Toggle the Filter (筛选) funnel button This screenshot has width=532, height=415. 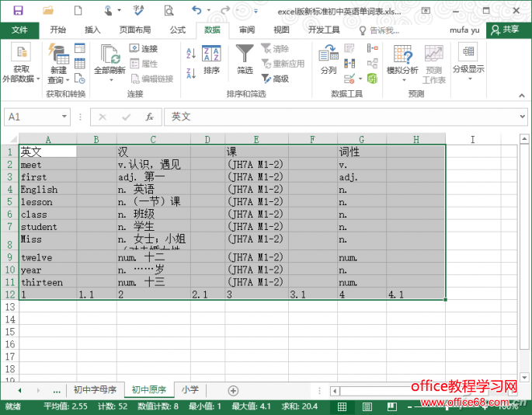point(245,60)
